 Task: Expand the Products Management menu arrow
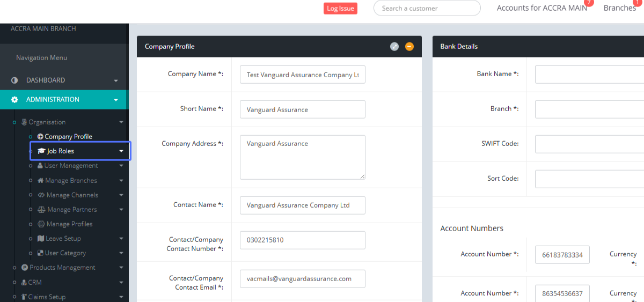point(121,268)
